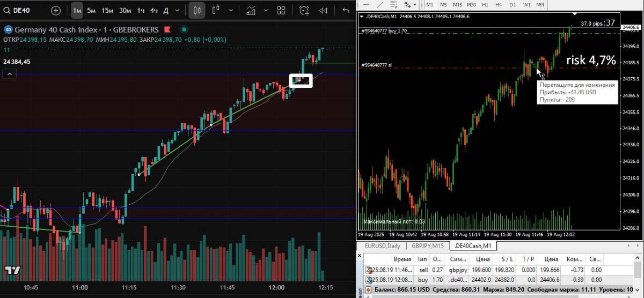The height and width of the screenshot is (298, 644).
Task: Click the red stop loss line label
Action: click(377, 65)
